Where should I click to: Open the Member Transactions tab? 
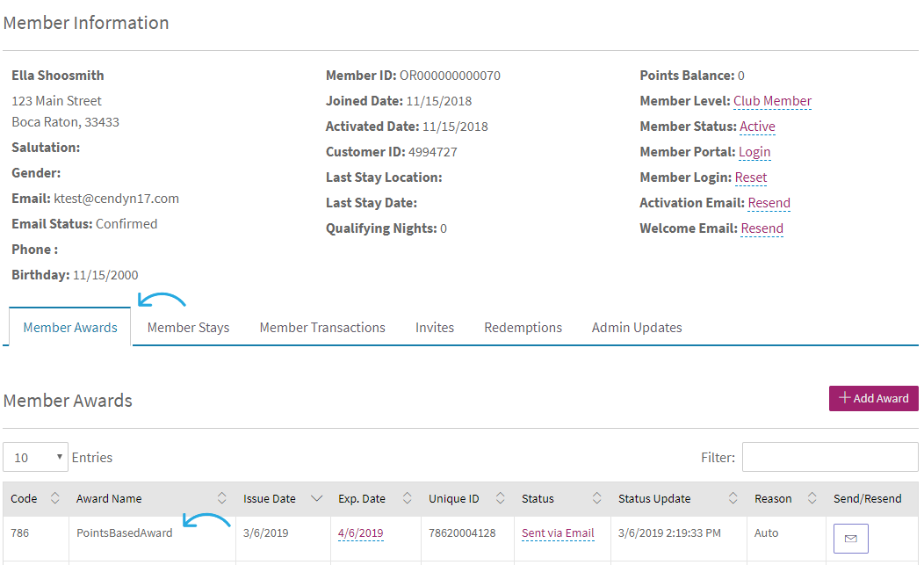point(322,328)
